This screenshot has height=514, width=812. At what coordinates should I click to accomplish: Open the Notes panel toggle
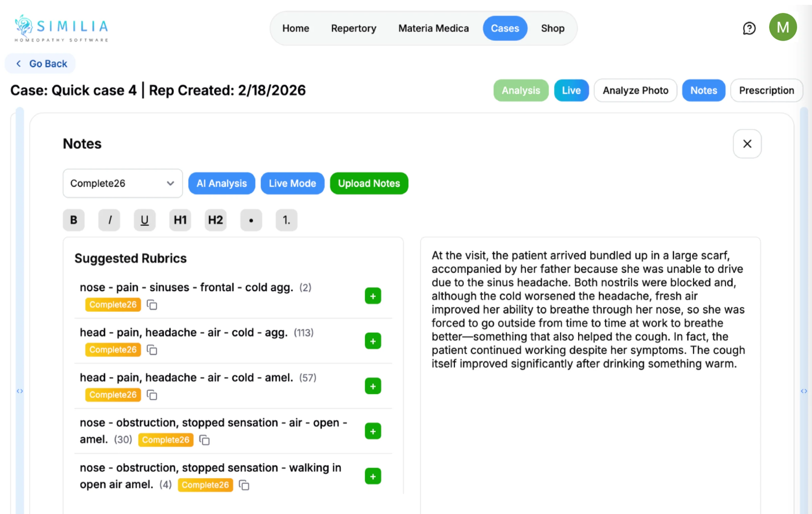(x=703, y=90)
